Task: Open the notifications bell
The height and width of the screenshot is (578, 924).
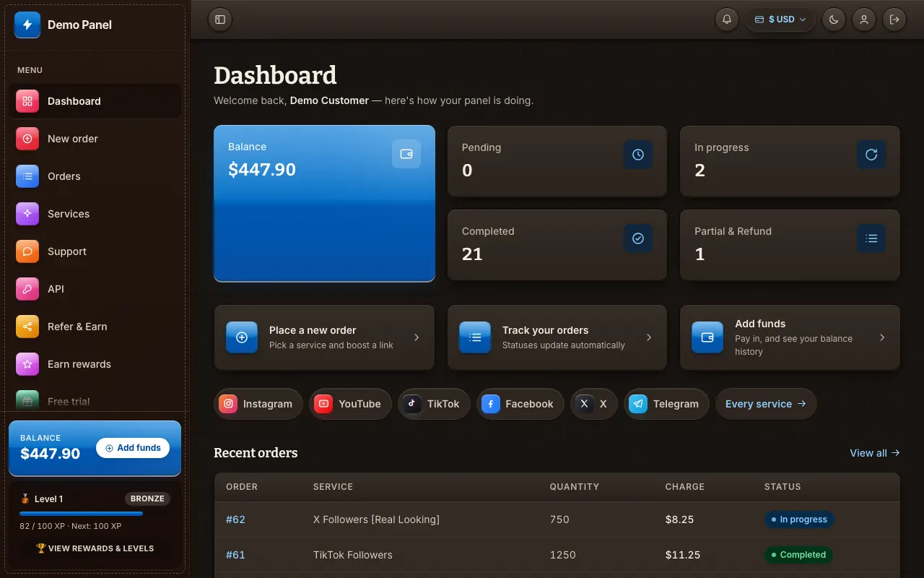Action: point(727,20)
